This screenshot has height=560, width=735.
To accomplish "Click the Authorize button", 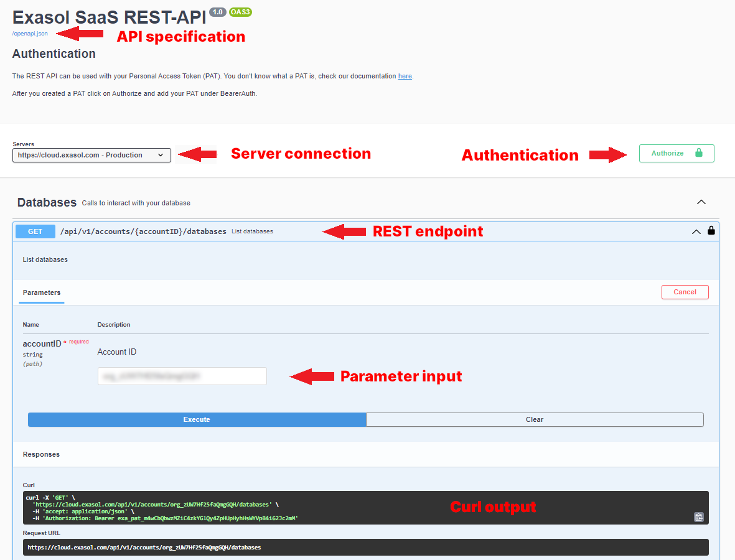I will pyautogui.click(x=676, y=153).
